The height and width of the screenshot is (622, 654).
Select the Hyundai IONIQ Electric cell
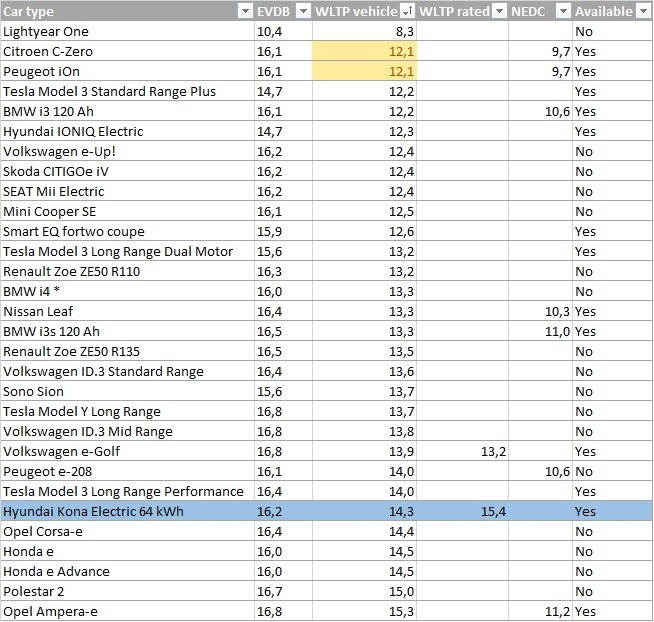point(128,131)
